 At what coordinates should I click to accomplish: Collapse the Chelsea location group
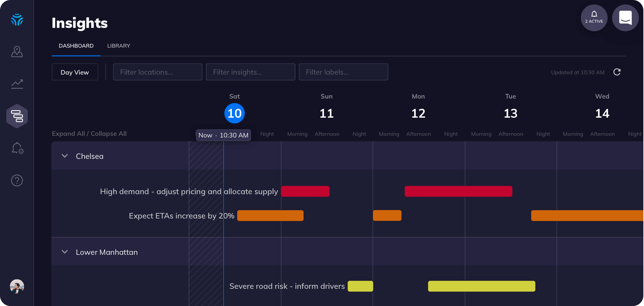click(x=65, y=156)
